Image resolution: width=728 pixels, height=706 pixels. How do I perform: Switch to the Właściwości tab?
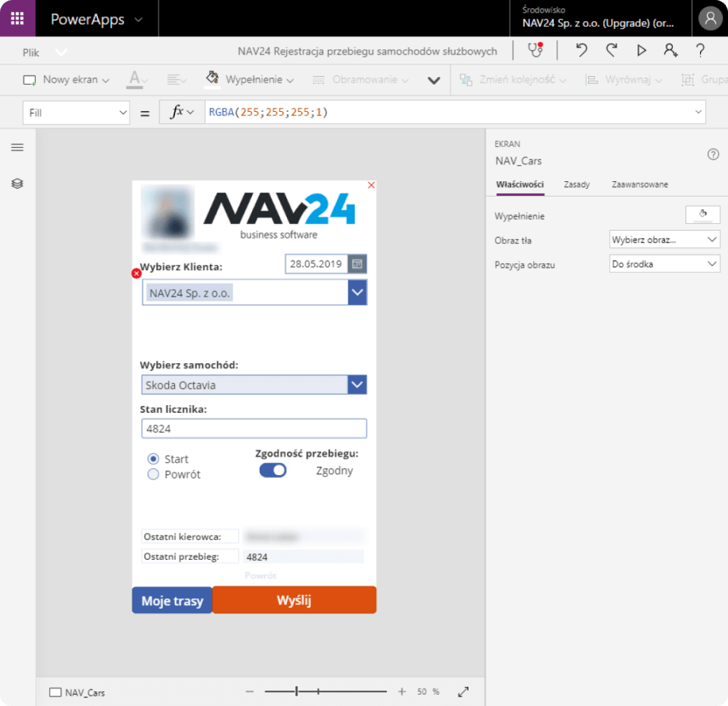pos(519,184)
